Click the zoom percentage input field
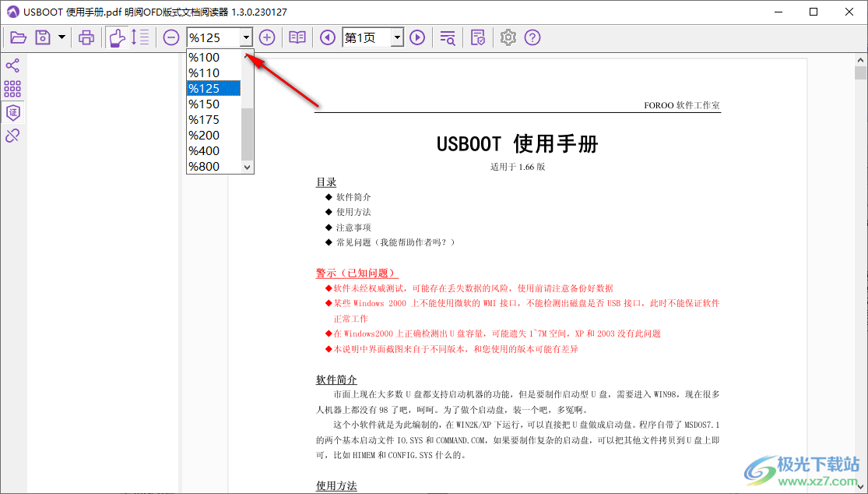The width and height of the screenshot is (868, 494). point(213,37)
